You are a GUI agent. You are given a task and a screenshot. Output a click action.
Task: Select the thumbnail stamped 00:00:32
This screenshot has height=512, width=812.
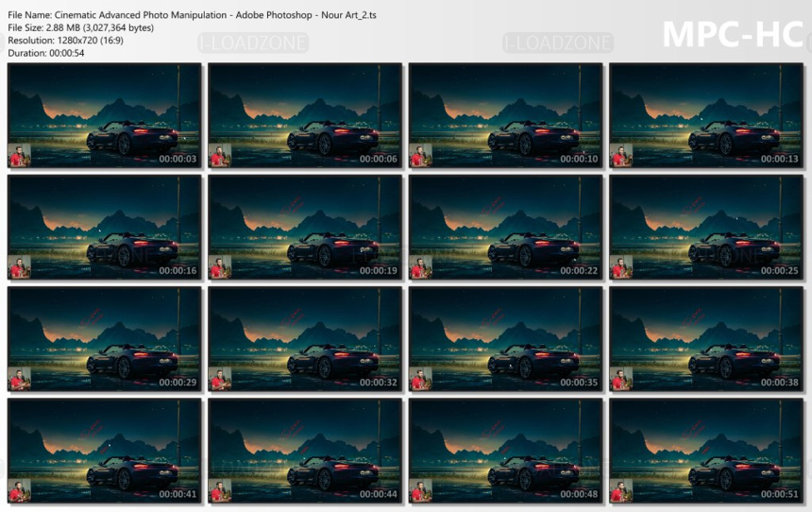tap(305, 339)
